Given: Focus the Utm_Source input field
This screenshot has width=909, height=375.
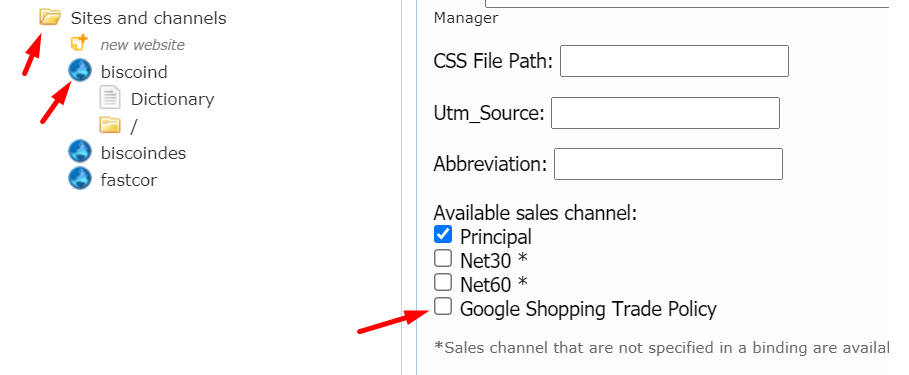Looking at the screenshot, I should (x=666, y=113).
